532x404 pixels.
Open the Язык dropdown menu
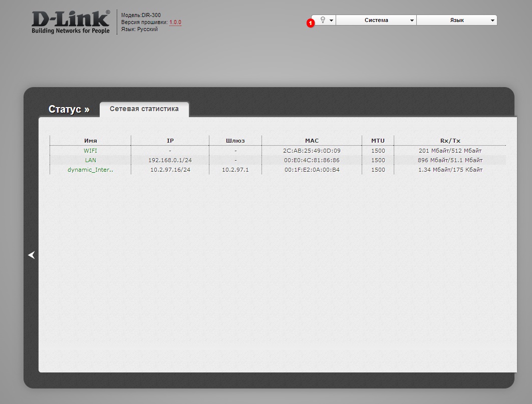click(457, 20)
